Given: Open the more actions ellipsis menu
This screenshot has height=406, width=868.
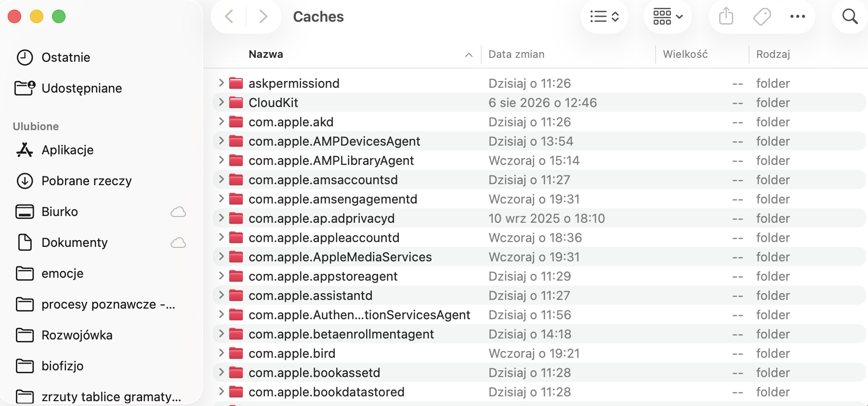Looking at the screenshot, I should click(798, 17).
